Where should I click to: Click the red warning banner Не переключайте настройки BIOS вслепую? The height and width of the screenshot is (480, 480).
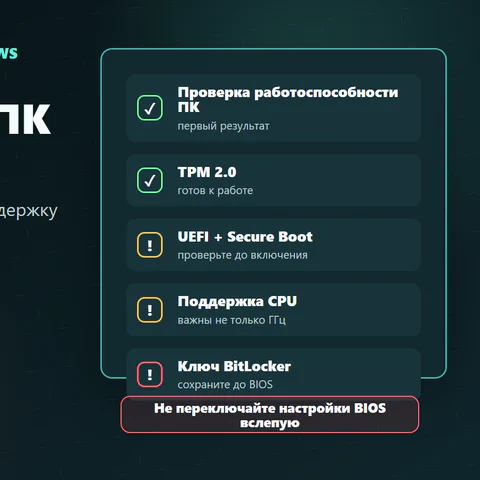tap(270, 415)
